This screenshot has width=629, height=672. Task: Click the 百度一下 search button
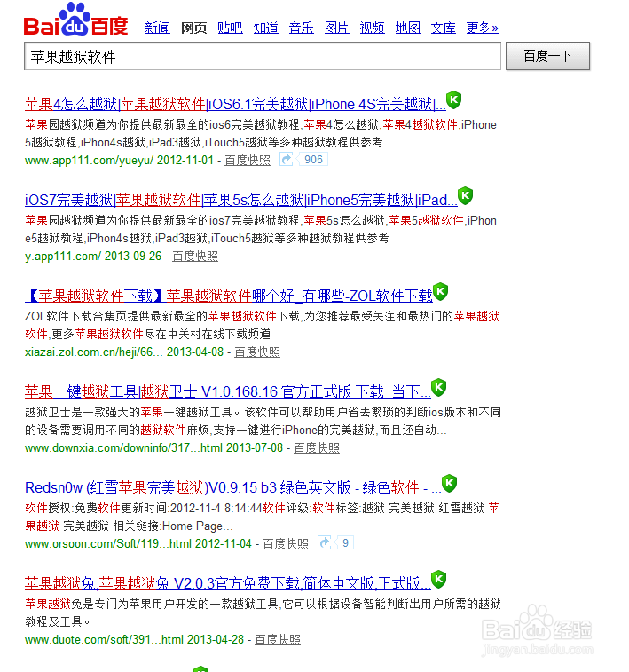(547, 56)
